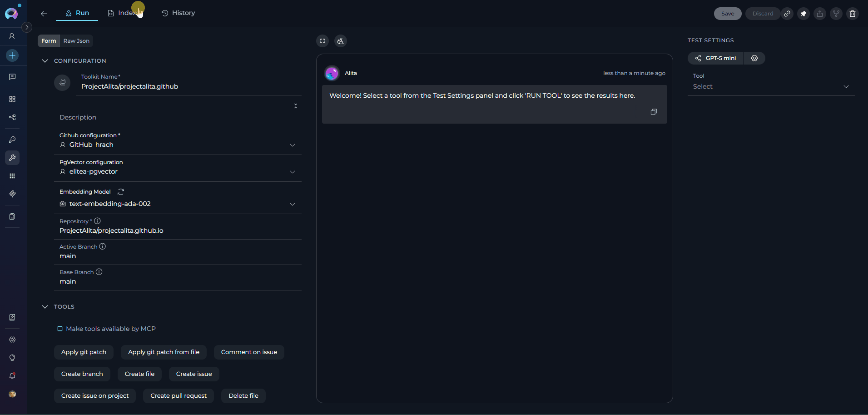Switch to Form view

(x=49, y=41)
